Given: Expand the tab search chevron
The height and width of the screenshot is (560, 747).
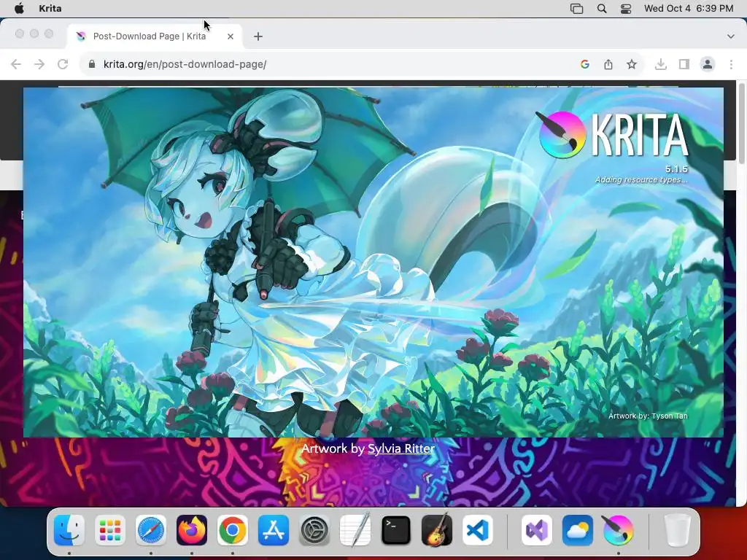Looking at the screenshot, I should point(731,36).
